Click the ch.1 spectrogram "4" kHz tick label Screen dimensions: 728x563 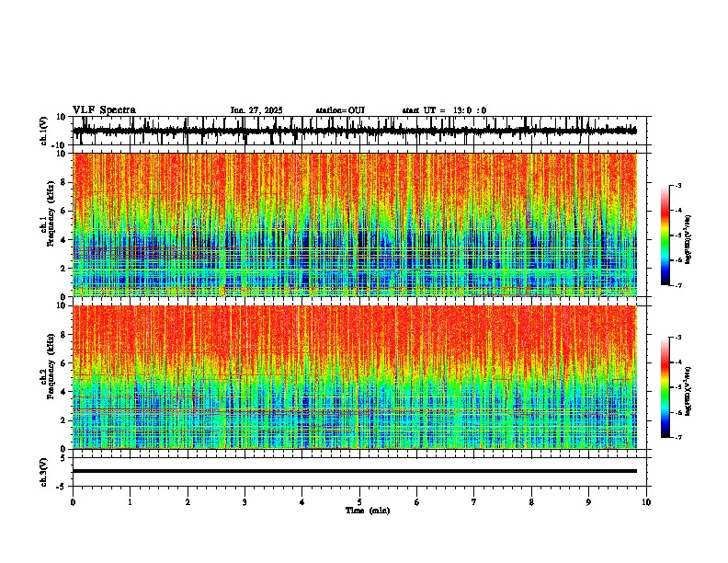63,240
